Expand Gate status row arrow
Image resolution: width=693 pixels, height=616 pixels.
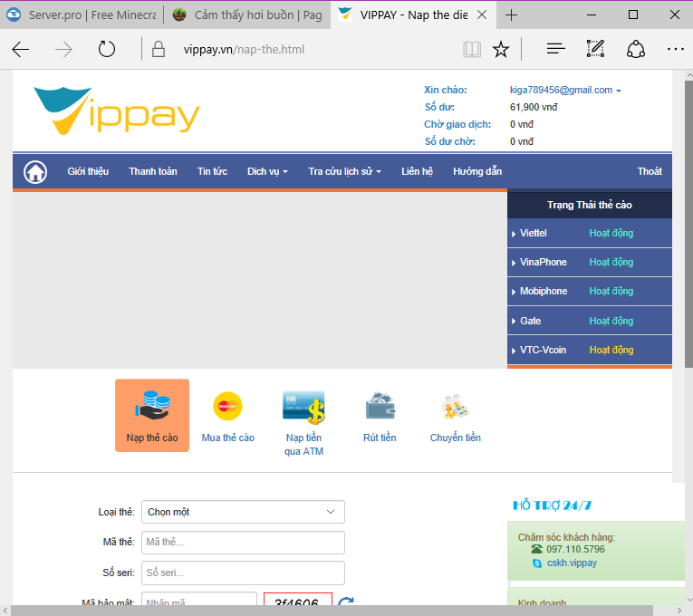(x=514, y=322)
